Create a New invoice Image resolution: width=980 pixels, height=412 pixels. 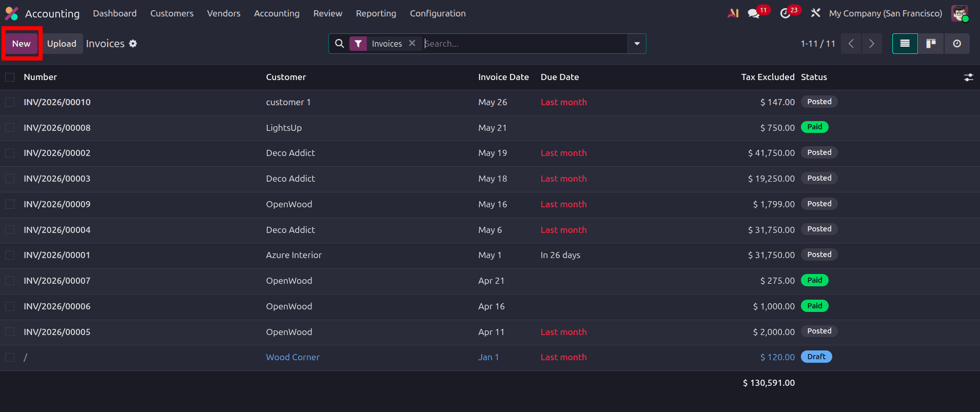22,44
